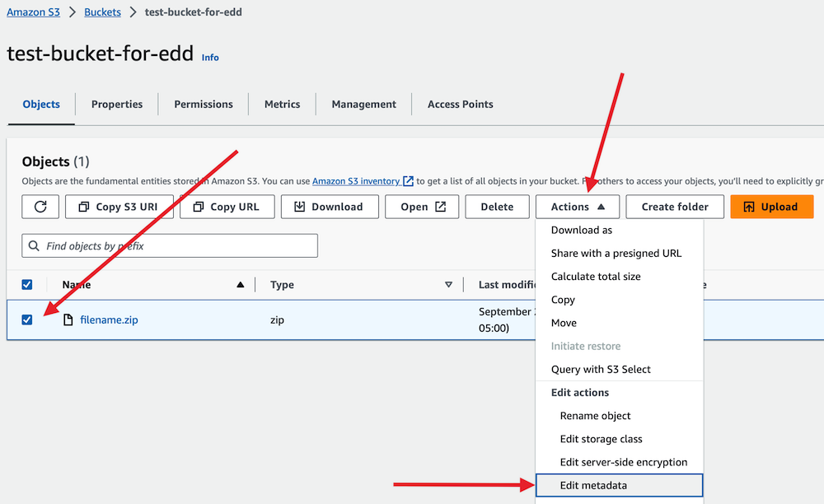Click the orange Upload button
The width and height of the screenshot is (824, 504).
[771, 207]
